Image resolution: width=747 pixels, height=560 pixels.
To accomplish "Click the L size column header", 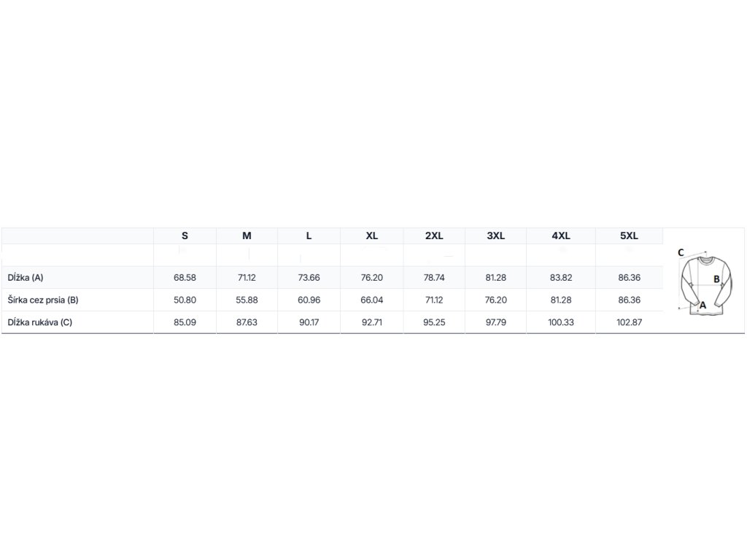I will coord(309,236).
